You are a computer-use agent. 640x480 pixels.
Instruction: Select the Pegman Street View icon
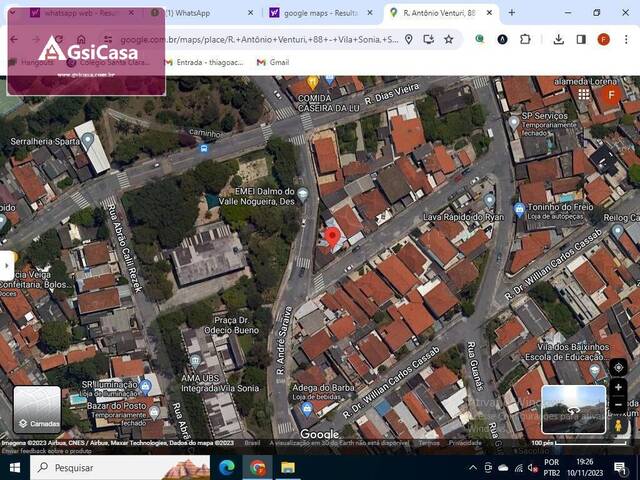pos(618,425)
